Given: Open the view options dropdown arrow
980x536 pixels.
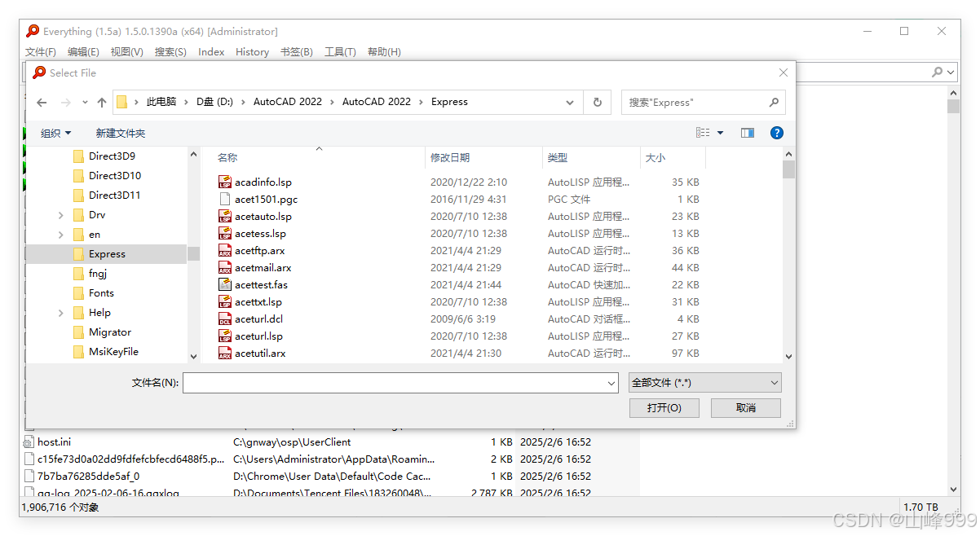Looking at the screenshot, I should coord(721,133).
